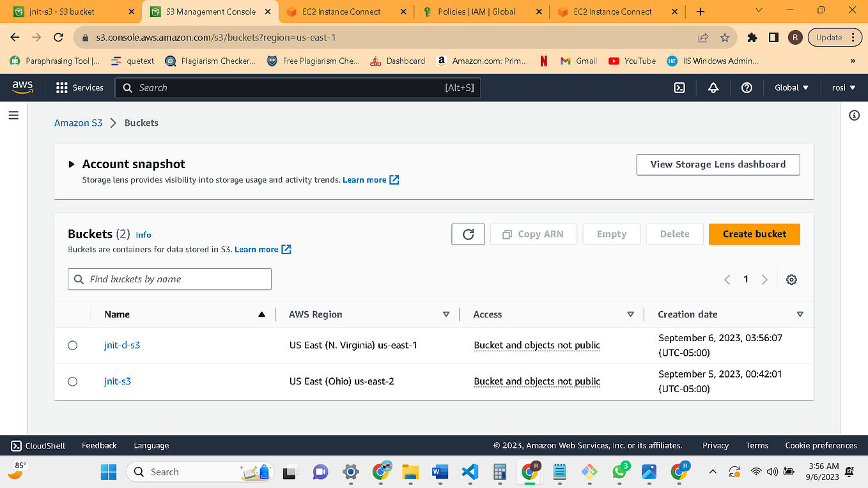Click the Find buckets by name field

(x=169, y=279)
